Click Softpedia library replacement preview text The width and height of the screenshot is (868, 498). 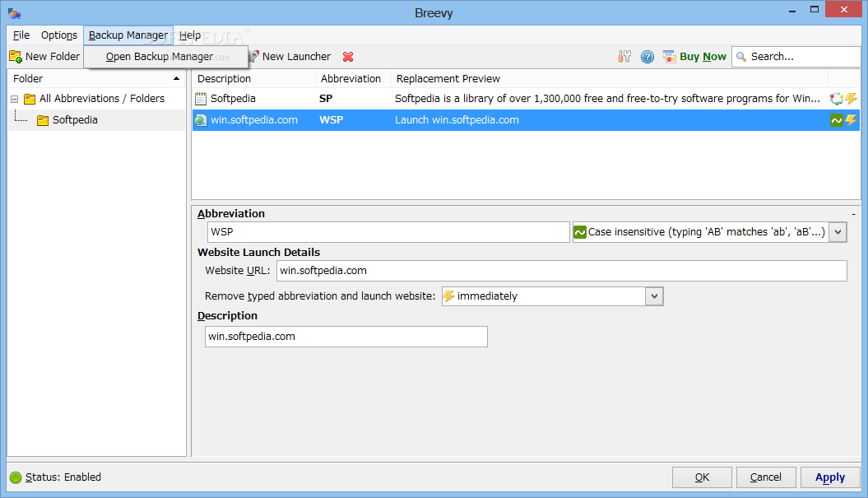click(607, 99)
